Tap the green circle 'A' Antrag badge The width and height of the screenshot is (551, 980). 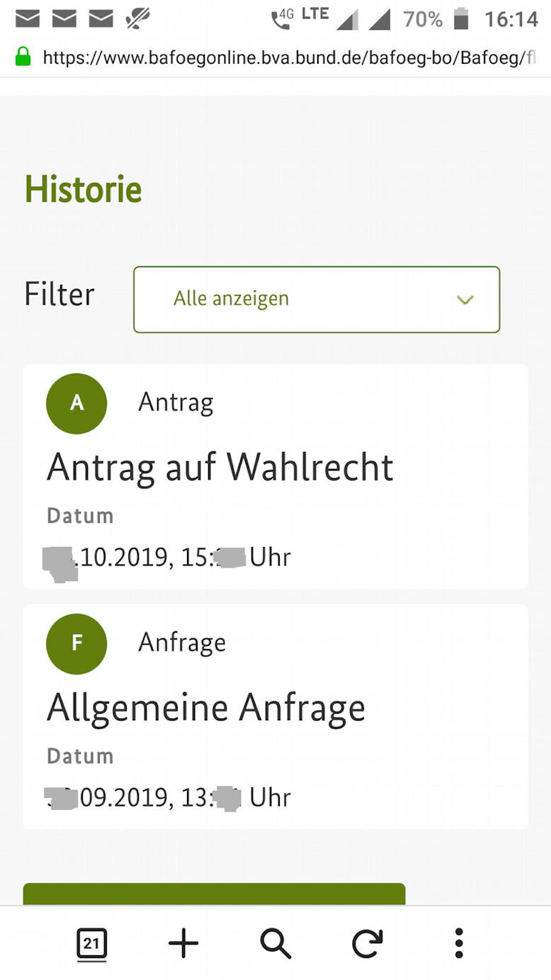point(76,403)
